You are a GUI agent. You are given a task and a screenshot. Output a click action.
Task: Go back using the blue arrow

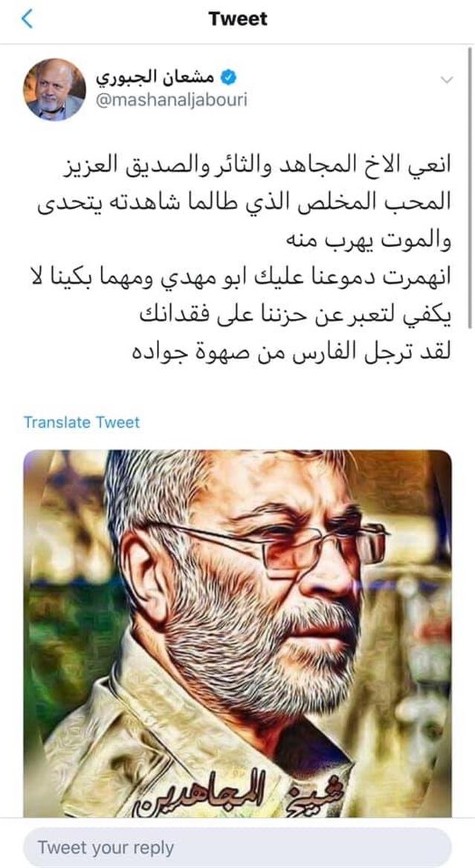(27, 19)
